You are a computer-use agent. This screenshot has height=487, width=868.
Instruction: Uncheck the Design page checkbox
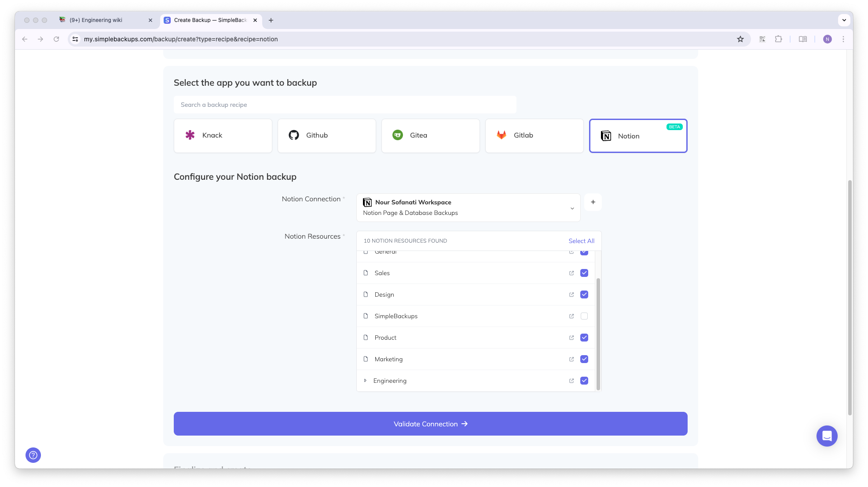(584, 294)
